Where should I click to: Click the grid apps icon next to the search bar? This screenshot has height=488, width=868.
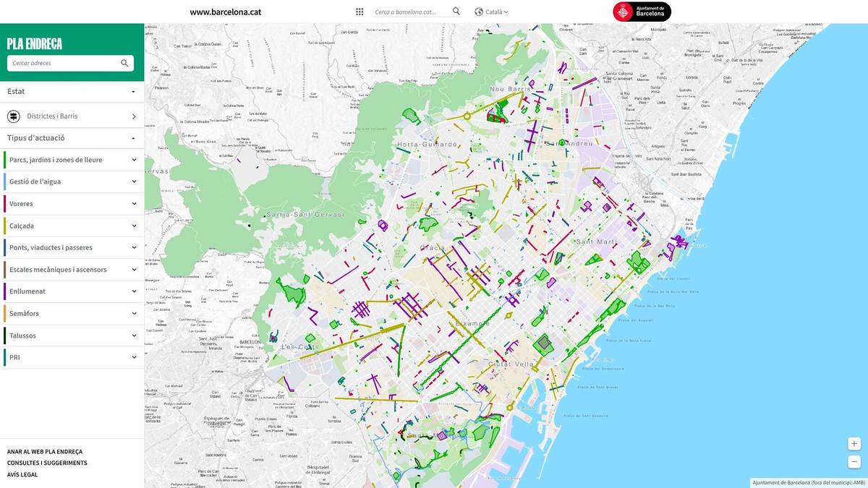(359, 12)
